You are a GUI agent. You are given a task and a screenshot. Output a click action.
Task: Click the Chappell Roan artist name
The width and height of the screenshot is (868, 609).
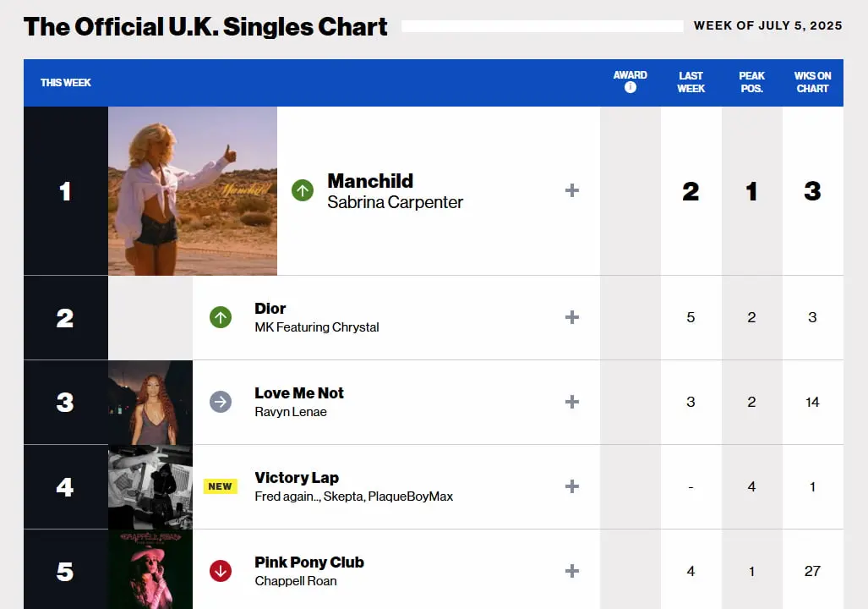coord(297,580)
